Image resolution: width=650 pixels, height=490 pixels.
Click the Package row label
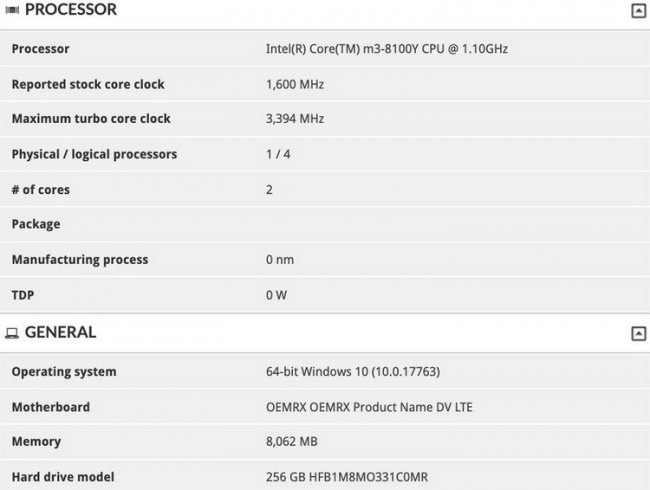36,224
